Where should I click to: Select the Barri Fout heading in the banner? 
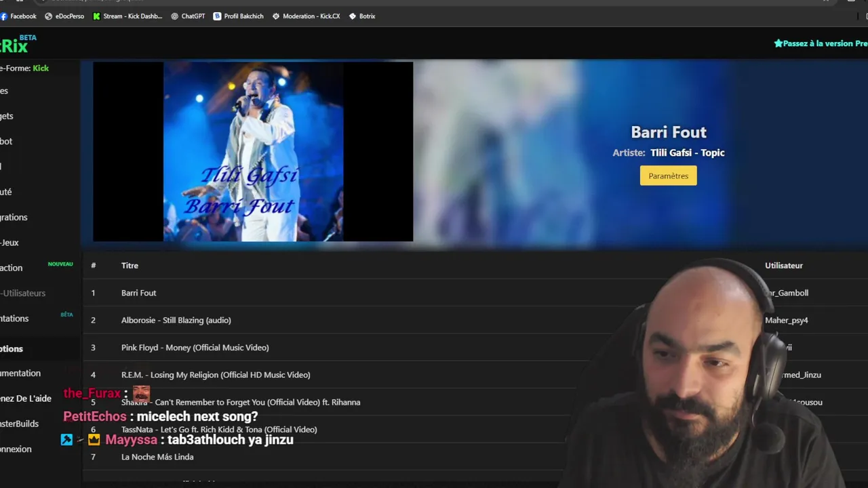(669, 132)
